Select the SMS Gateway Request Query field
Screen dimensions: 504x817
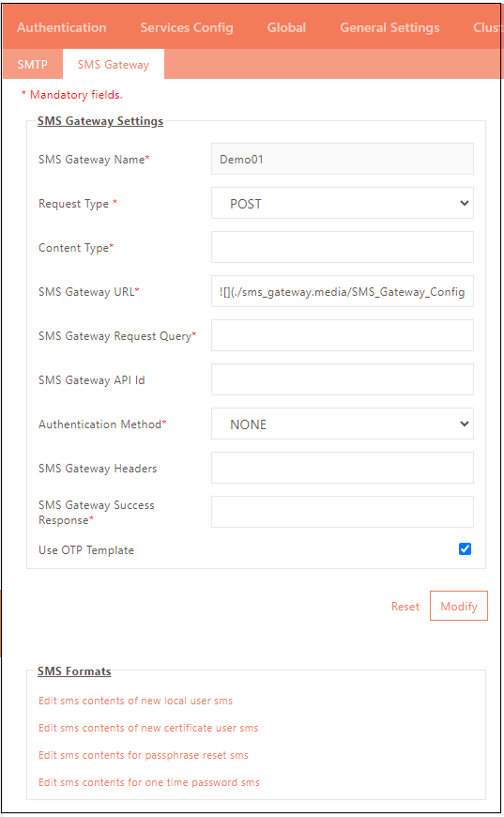pos(342,335)
